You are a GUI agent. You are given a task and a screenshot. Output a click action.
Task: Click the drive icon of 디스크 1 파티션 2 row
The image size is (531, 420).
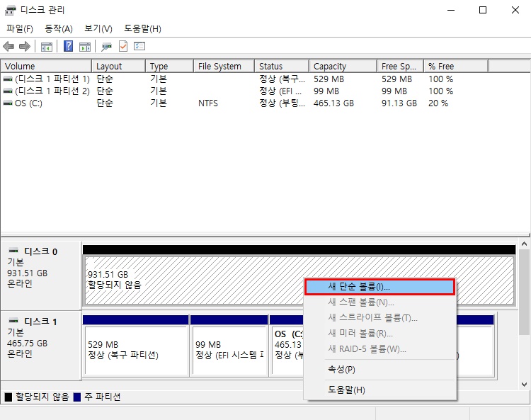point(8,91)
